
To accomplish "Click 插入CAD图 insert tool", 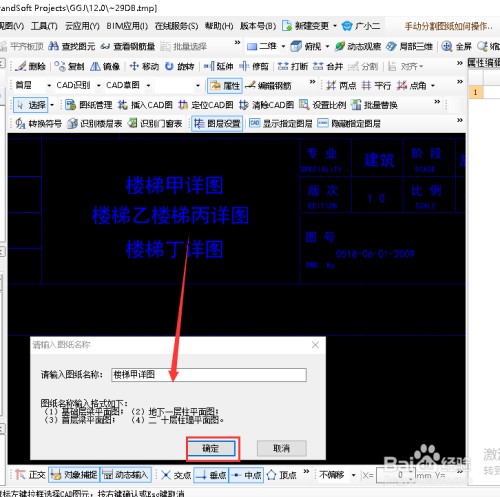I will pyautogui.click(x=145, y=105).
